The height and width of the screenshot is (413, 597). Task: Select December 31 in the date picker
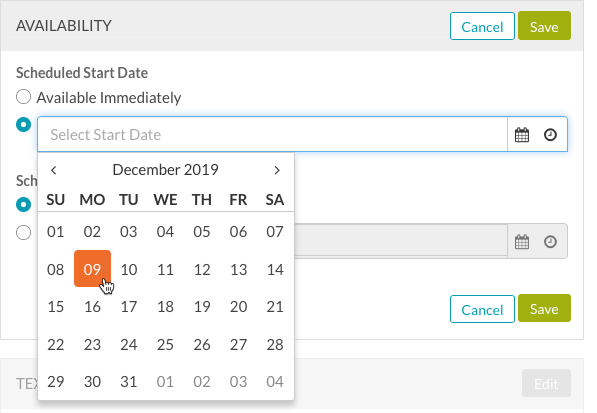click(x=129, y=381)
